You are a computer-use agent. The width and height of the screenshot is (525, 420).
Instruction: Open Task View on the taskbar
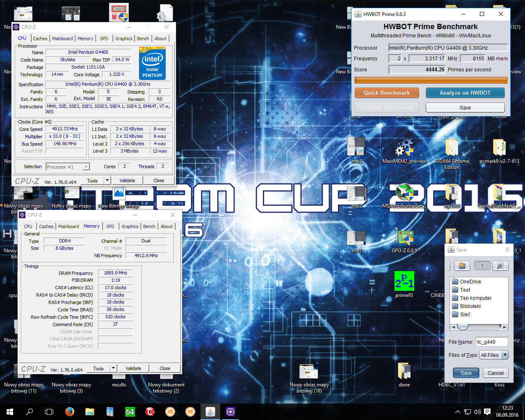pos(49,412)
